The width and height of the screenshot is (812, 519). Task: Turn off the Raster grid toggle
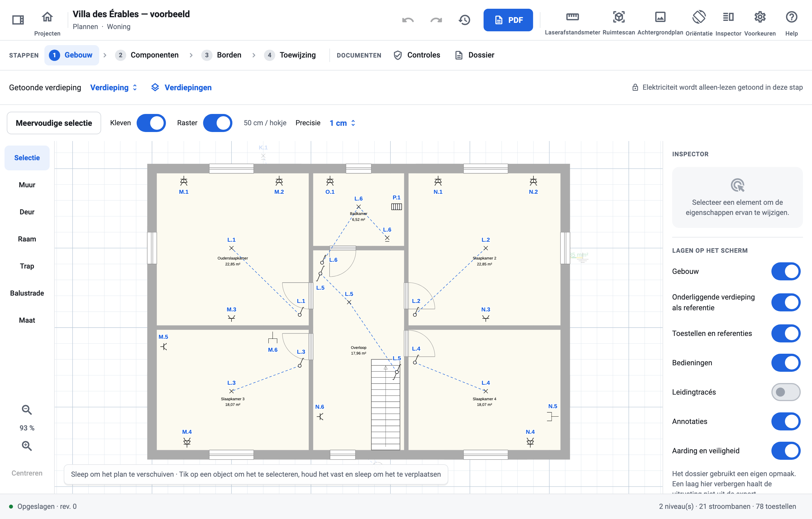click(217, 123)
